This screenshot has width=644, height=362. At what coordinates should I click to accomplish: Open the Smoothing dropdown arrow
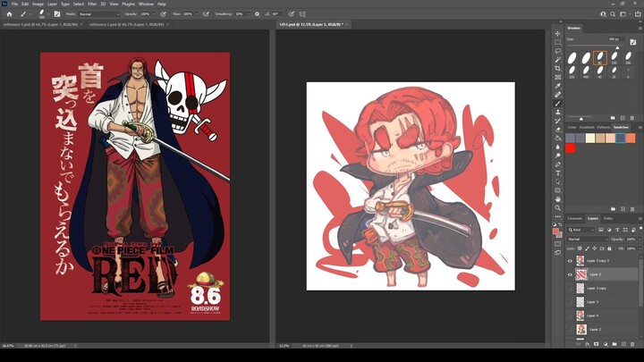248,14
